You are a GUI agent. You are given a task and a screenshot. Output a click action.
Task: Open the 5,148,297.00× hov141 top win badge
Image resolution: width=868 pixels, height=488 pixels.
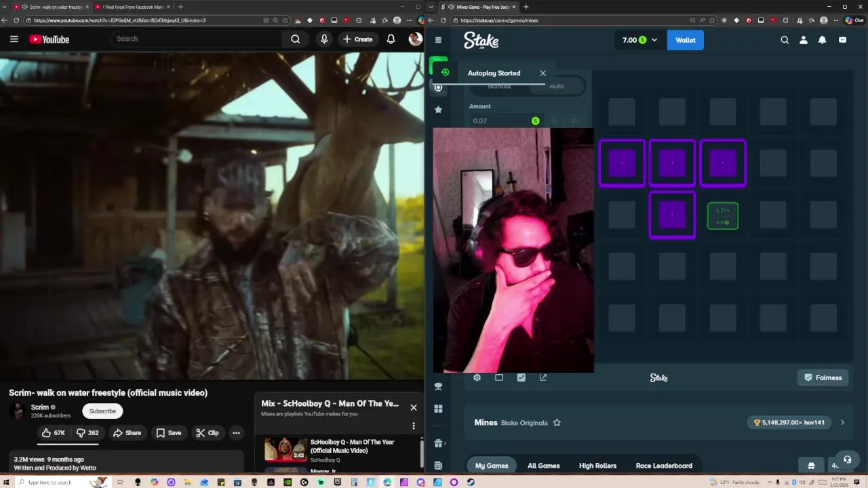789,422
